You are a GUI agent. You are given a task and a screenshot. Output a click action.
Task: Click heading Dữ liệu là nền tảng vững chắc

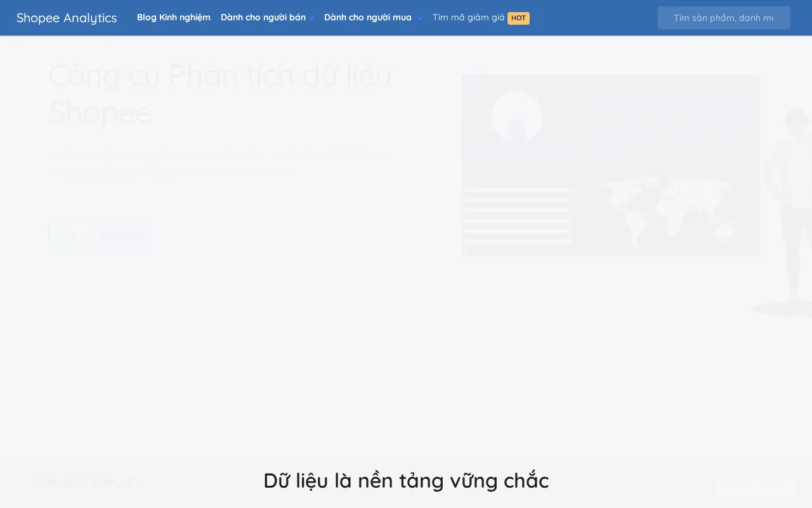406,481
